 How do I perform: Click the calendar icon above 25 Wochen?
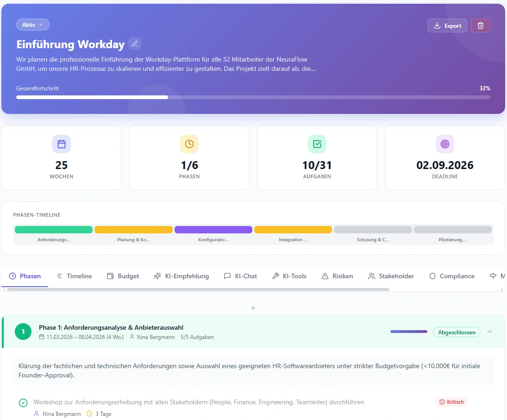62,144
